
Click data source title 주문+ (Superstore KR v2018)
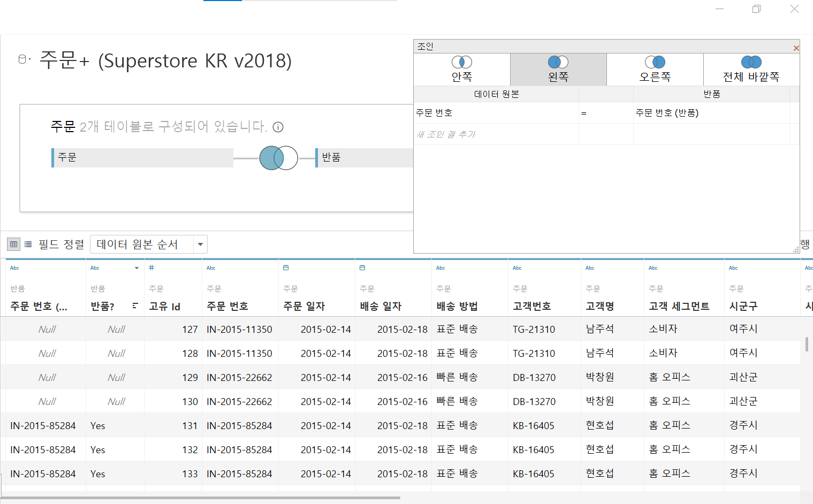[x=165, y=60]
